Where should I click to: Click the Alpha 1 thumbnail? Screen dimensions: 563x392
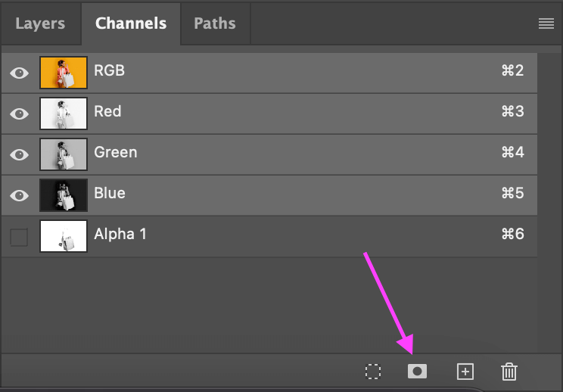click(64, 236)
